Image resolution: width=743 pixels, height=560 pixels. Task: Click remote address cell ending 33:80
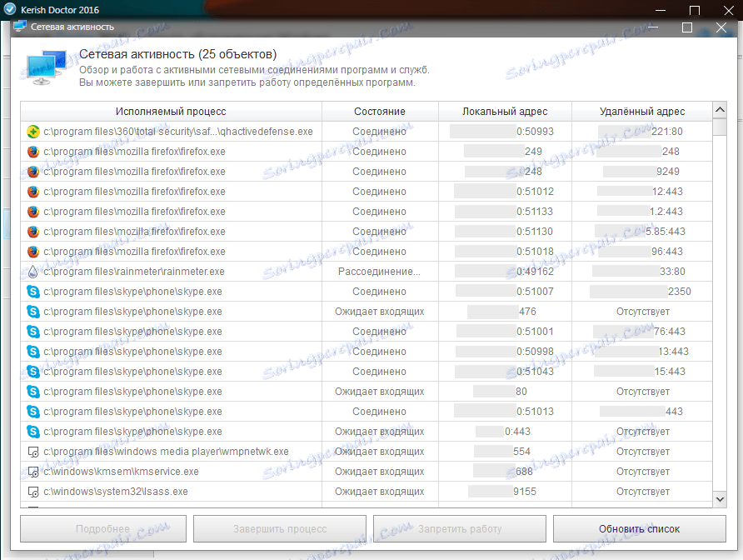tap(642, 272)
